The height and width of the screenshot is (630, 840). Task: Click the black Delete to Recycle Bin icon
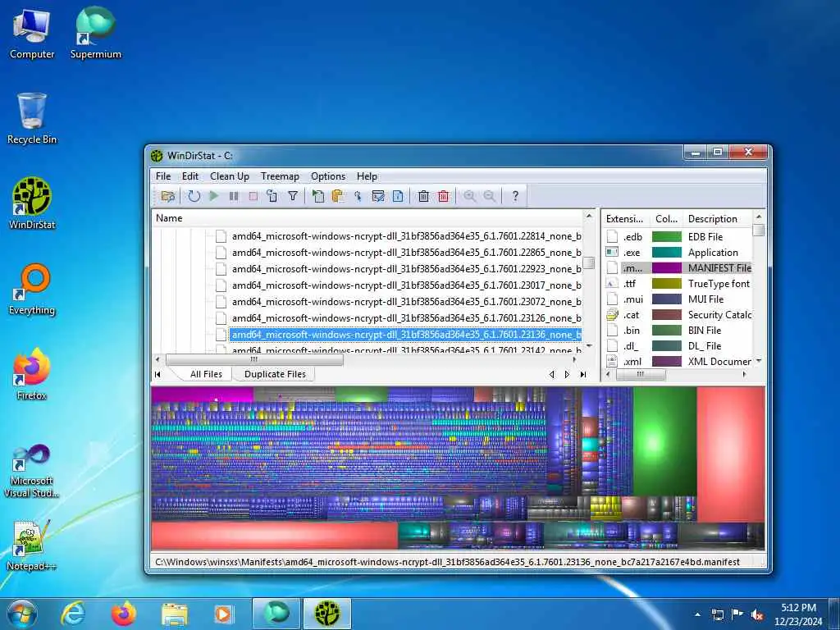pyautogui.click(x=423, y=196)
